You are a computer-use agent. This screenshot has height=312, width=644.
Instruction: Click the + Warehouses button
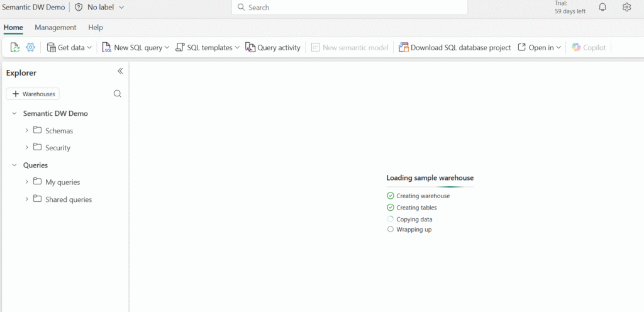[x=33, y=94]
